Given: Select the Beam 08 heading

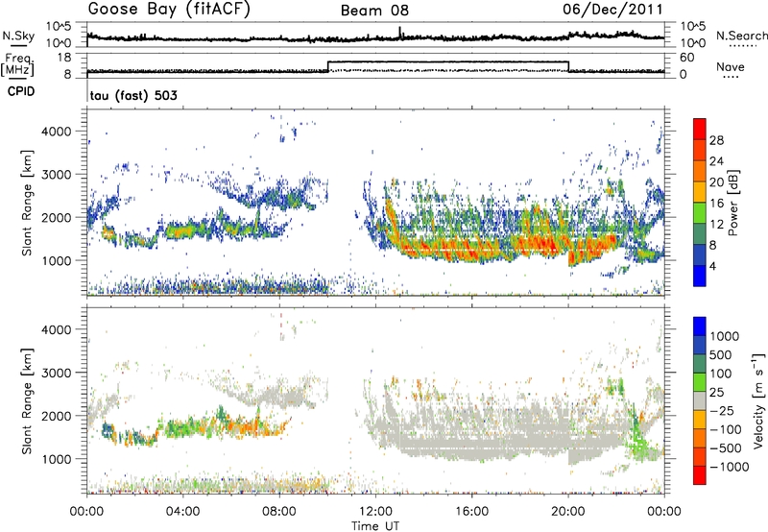Looking at the screenshot, I should pos(374,11).
